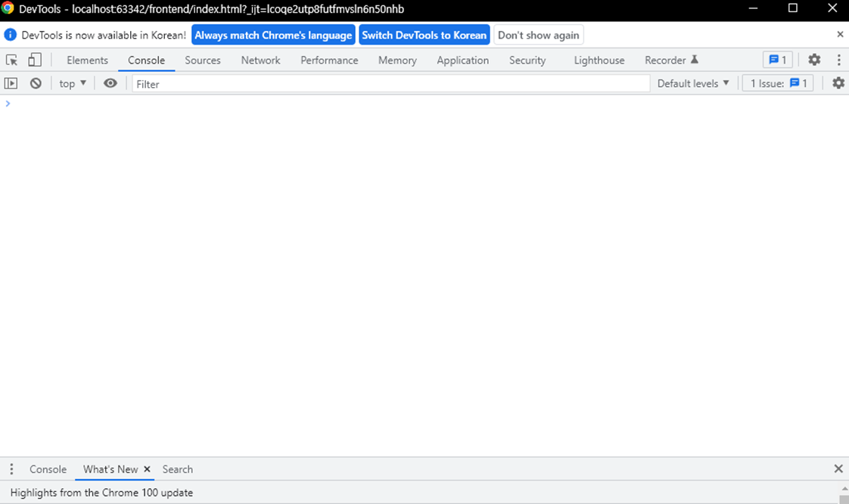849x504 pixels.
Task: Click the 1 Issue button in console toolbar
Action: (x=778, y=83)
